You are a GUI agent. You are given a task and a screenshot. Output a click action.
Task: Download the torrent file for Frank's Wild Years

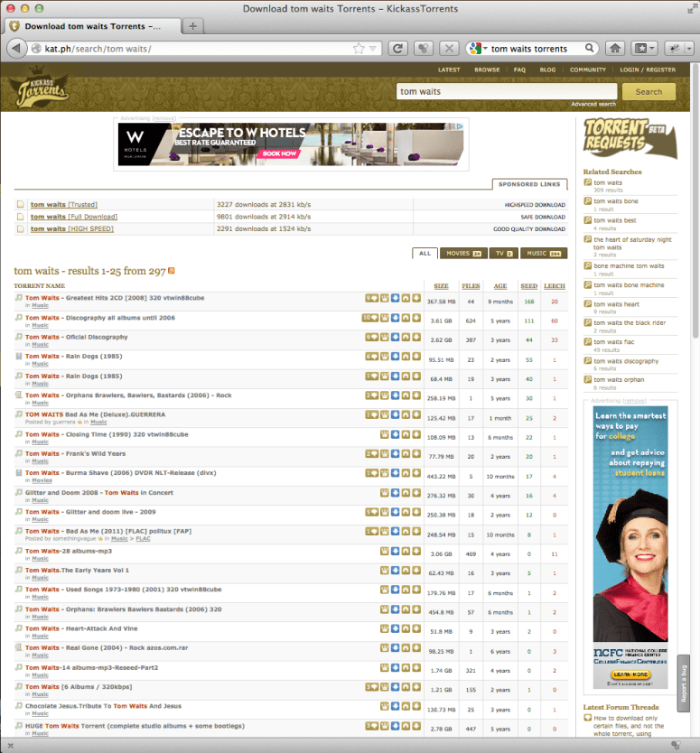tap(416, 454)
